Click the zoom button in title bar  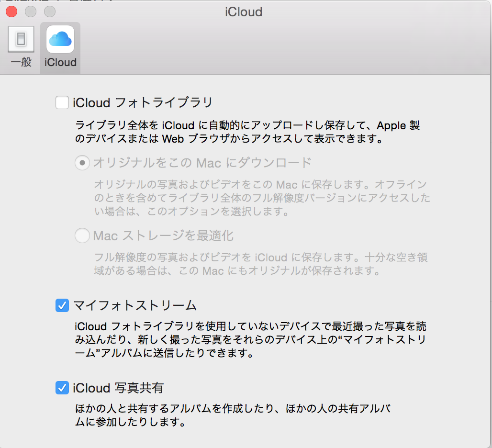tap(49, 11)
